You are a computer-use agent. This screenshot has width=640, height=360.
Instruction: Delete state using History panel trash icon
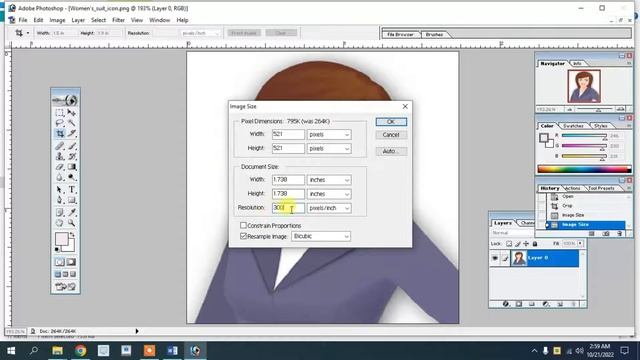[x=620, y=233]
